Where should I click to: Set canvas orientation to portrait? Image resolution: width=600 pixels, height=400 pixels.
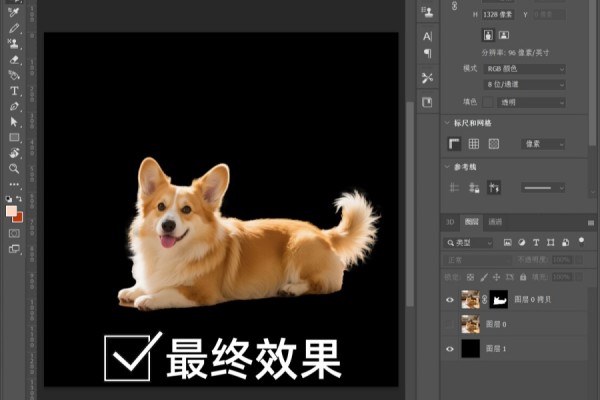(488, 35)
